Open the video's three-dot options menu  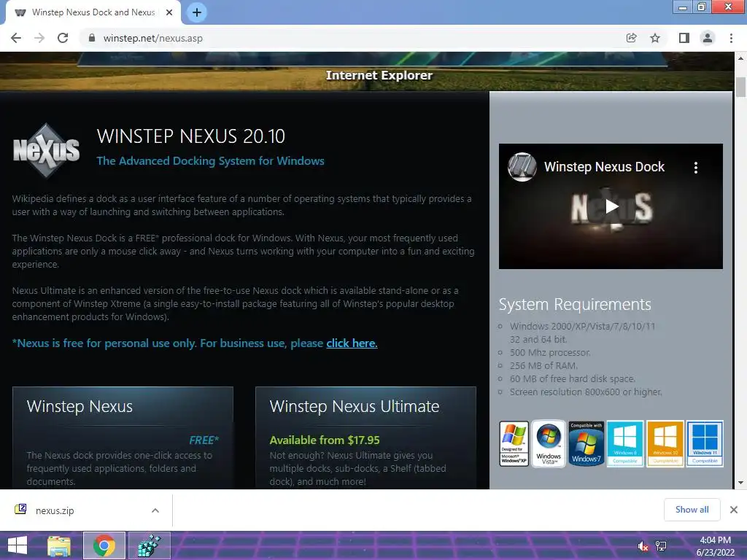click(695, 168)
